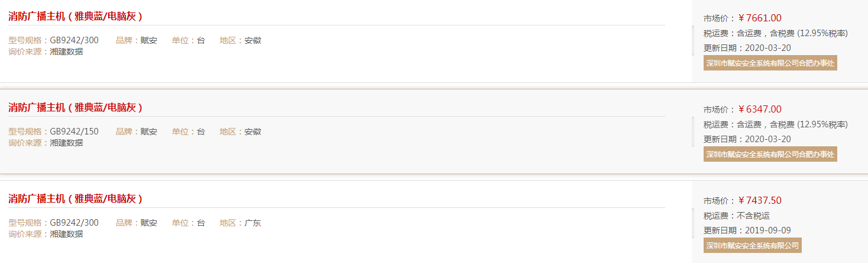868x263 pixels.
Task: Click update date 2019-09-09
Action: (768, 230)
